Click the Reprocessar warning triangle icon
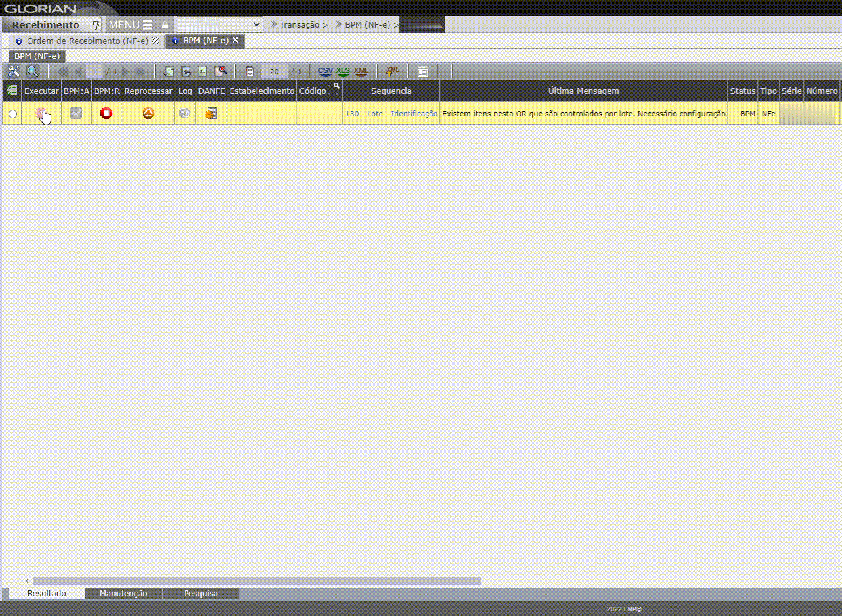Screen dimensions: 842x616 [x=148, y=113]
